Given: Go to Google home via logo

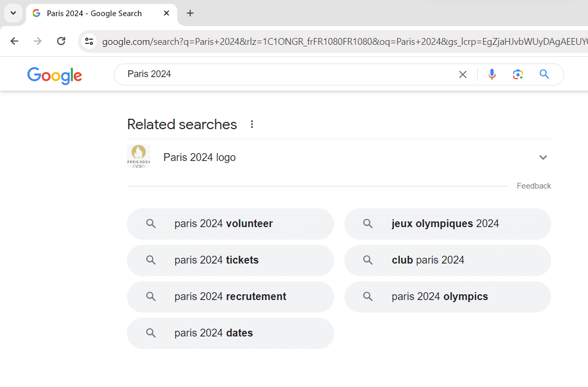Looking at the screenshot, I should [x=55, y=76].
